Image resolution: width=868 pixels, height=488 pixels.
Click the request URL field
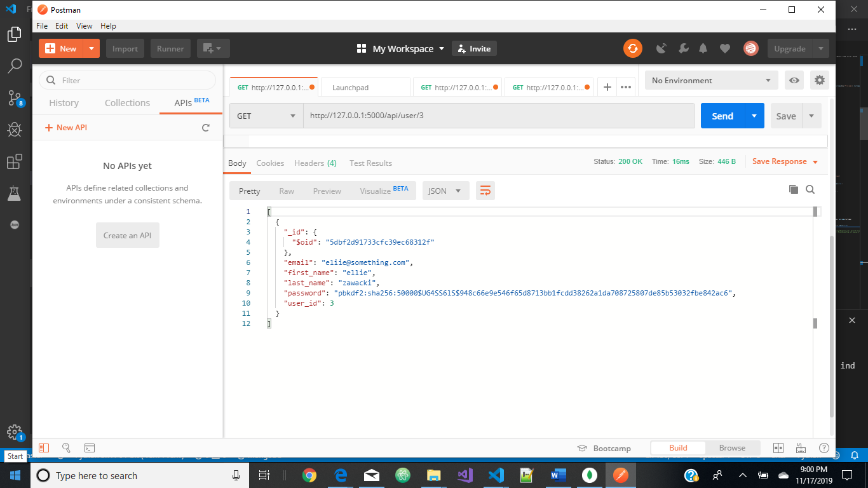click(499, 116)
